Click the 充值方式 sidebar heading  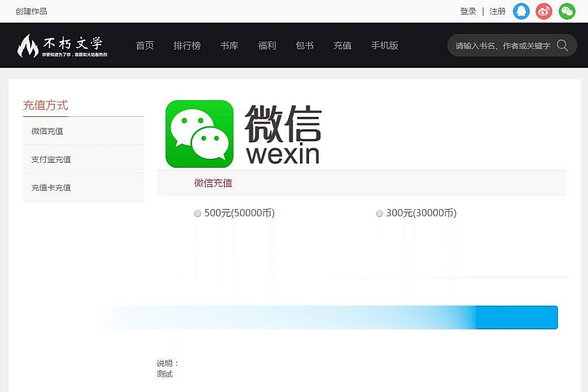[x=45, y=105]
